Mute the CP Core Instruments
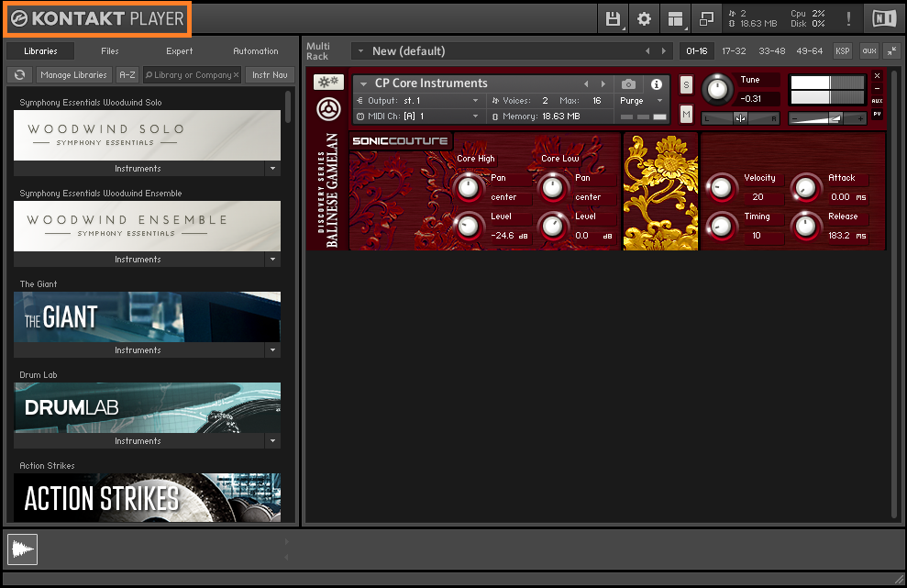The width and height of the screenshot is (907, 588). click(x=686, y=114)
